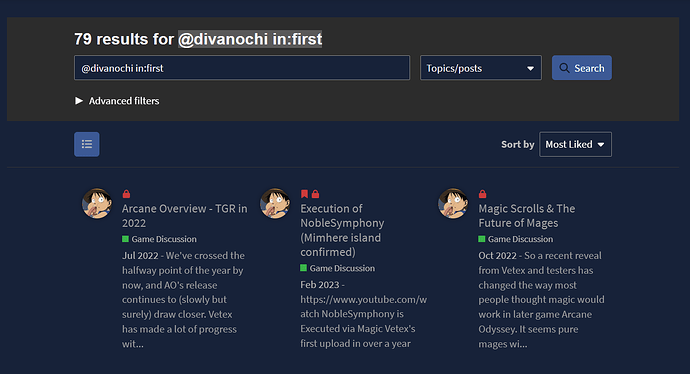Open the Topics/posts search type dropdown
Image resolution: width=690 pixels, height=374 pixels.
coord(481,68)
